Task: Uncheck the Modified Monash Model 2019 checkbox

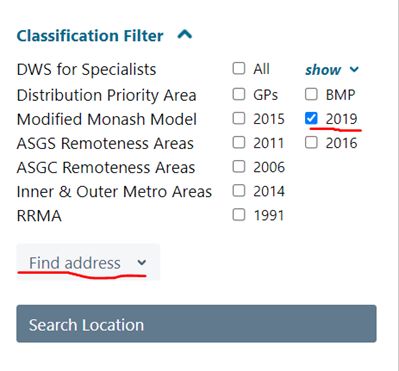Action: 311,118
